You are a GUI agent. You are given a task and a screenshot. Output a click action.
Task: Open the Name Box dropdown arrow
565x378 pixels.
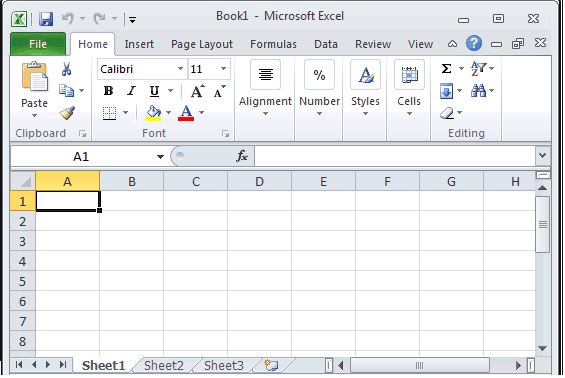click(160, 157)
